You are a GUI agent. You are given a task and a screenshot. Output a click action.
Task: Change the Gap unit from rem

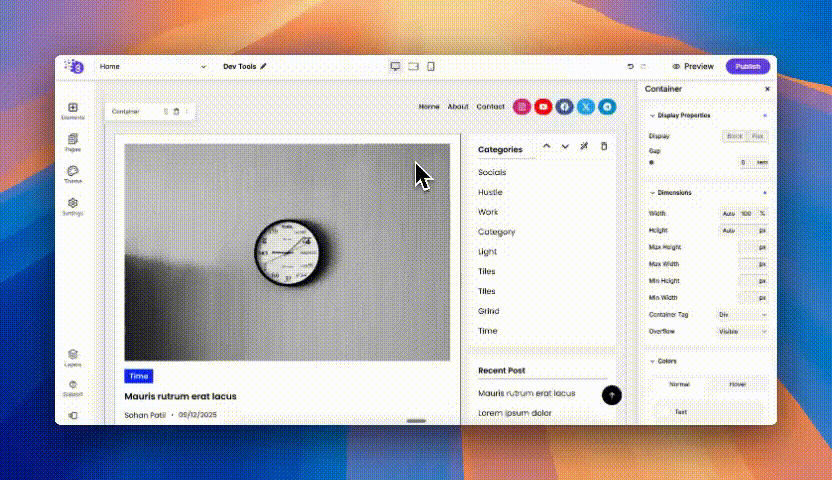tap(762, 162)
